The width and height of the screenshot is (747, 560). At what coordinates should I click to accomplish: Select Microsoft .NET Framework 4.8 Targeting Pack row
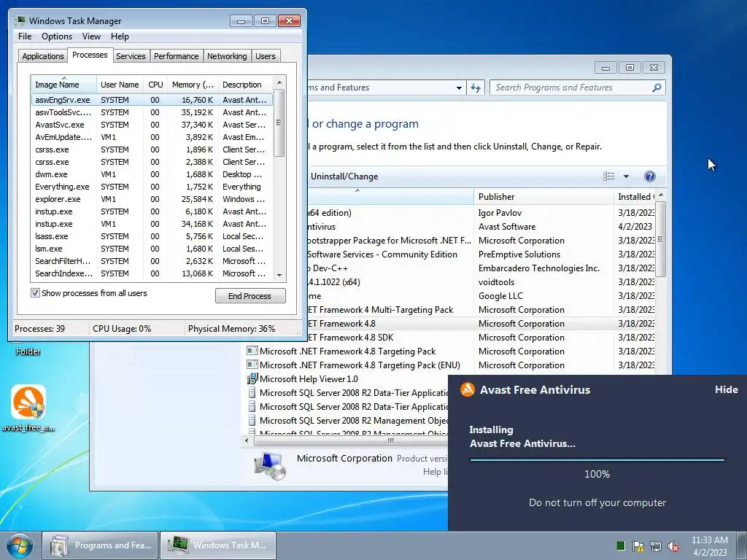[x=450, y=351]
